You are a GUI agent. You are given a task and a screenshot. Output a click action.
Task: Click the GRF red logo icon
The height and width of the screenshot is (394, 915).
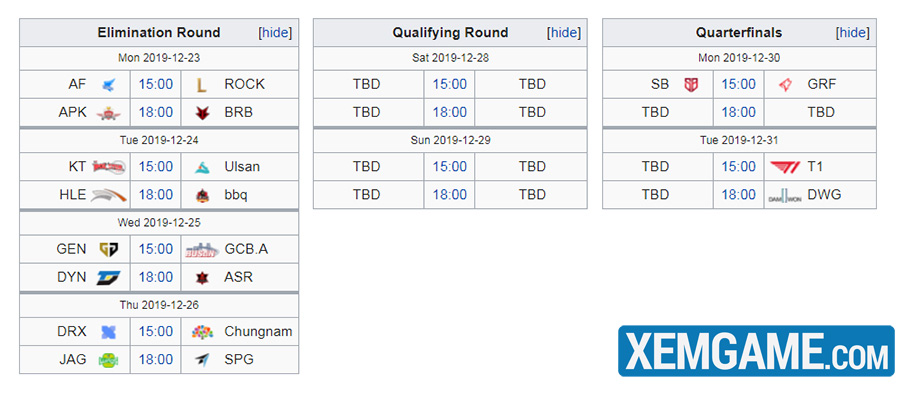pyautogui.click(x=785, y=85)
